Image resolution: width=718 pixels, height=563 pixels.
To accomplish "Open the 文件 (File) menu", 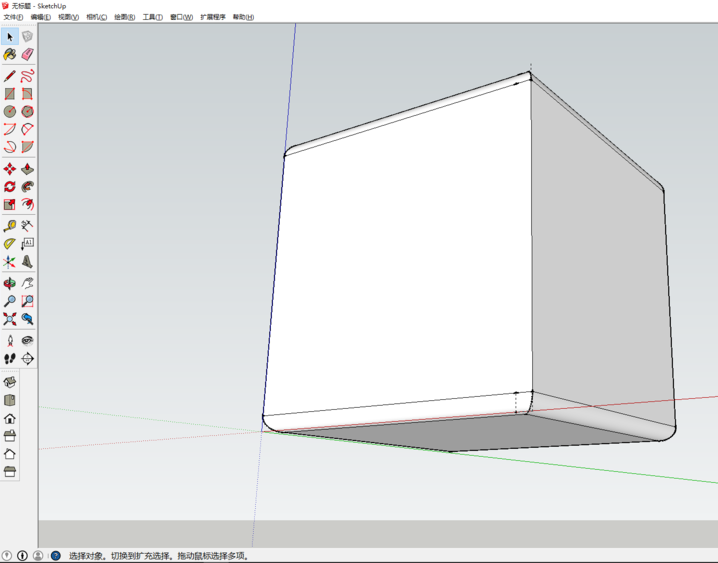I will pos(12,17).
